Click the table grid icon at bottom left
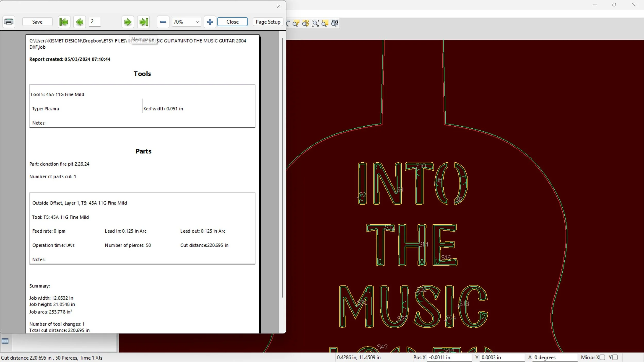644x362 pixels. tap(5, 341)
